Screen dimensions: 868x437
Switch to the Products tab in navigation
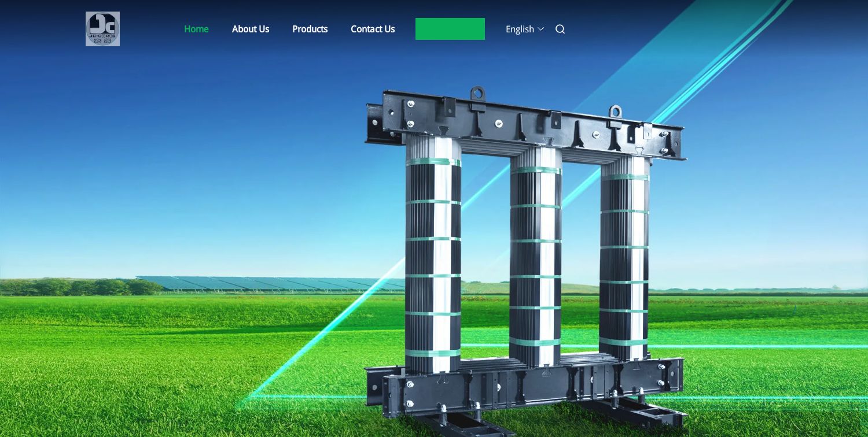point(310,29)
